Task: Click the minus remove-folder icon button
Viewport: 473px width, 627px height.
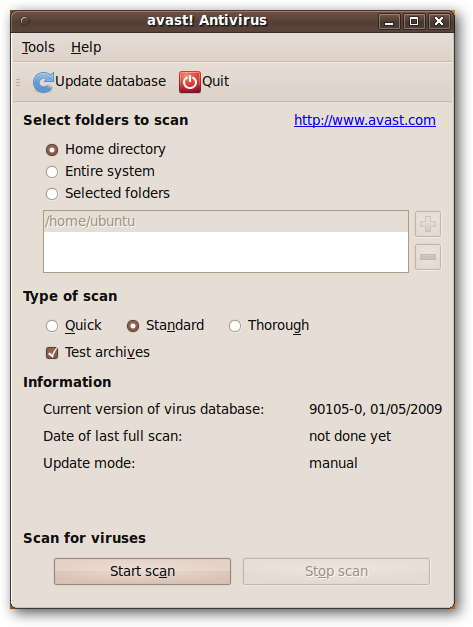Action: (428, 257)
